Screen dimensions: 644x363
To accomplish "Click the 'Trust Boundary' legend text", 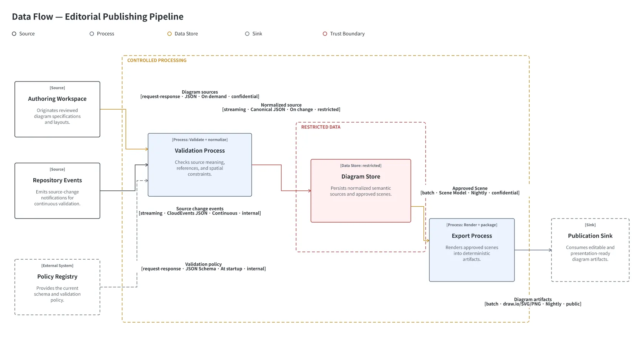I will click(347, 34).
